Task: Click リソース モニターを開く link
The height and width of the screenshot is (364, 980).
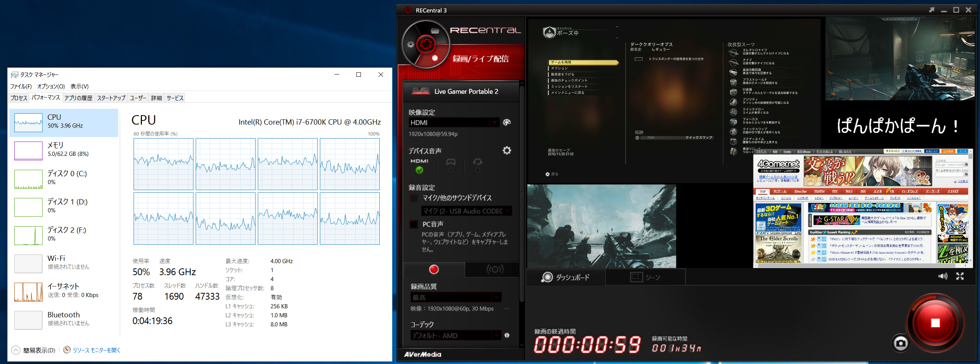Action: (x=97, y=350)
